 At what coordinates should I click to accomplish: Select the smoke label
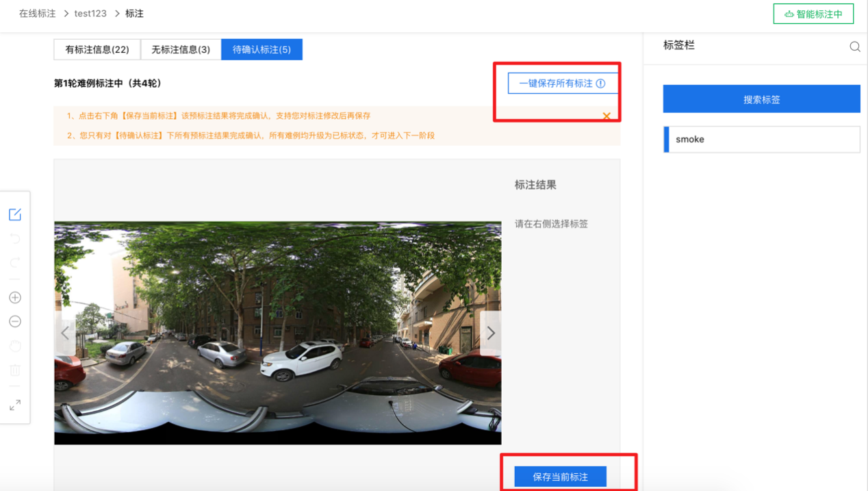[x=761, y=139]
